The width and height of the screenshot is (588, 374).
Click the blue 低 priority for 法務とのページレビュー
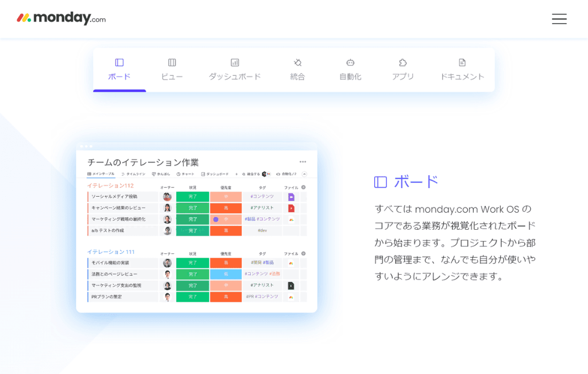(x=226, y=274)
